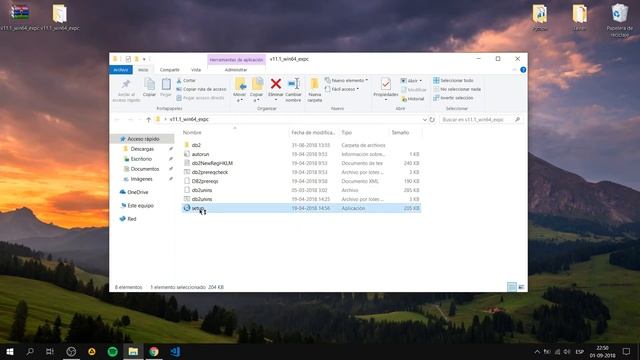Sort by the Fecha de modificación column
Viewport: 640px width, 360px height.
313,133
